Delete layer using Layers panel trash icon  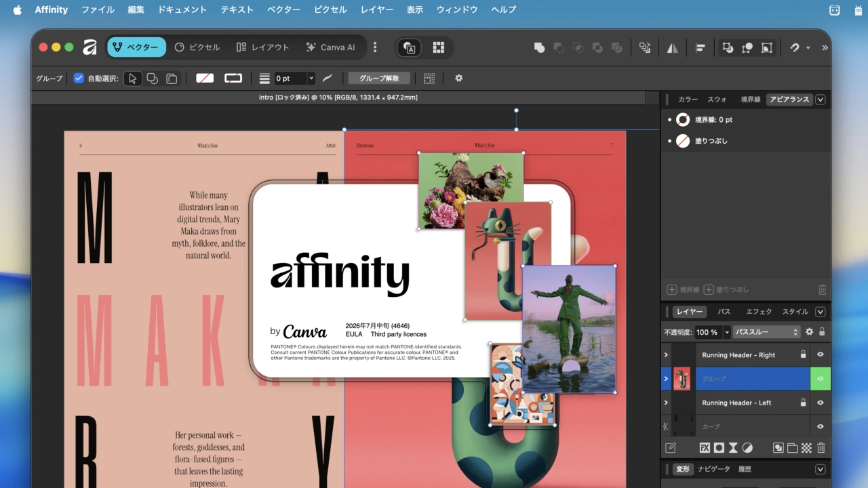821,448
